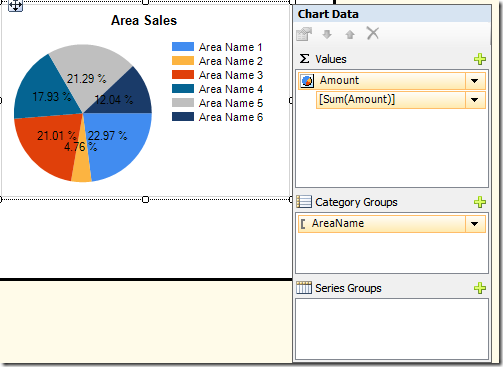Click the move up arrow icon
503x367 pixels.
click(350, 34)
